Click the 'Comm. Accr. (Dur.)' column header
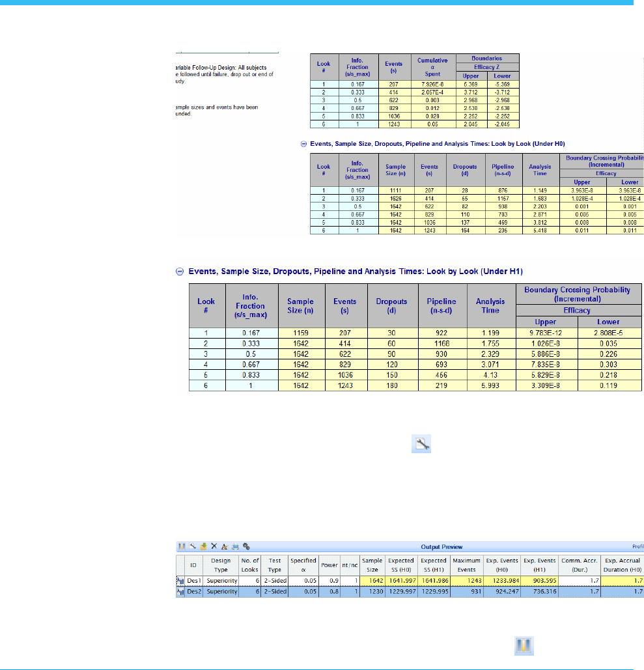 pos(579,565)
